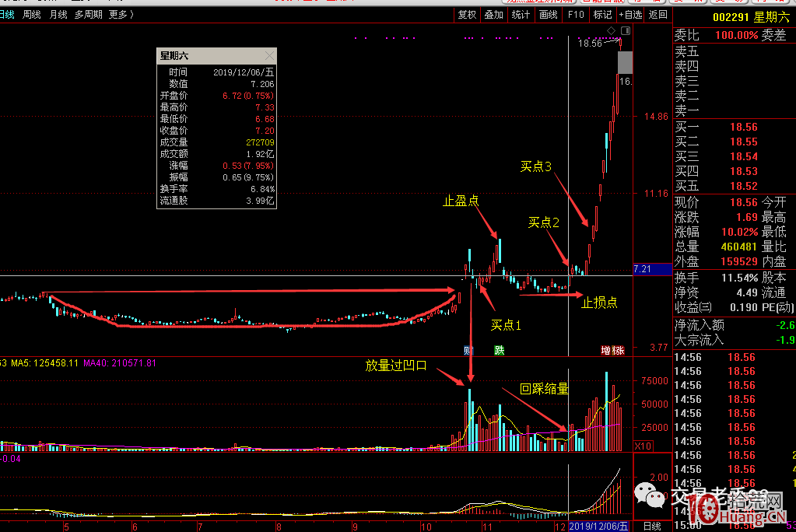
Task: Click the 涨跌 1.69 change value
Action: click(x=747, y=217)
